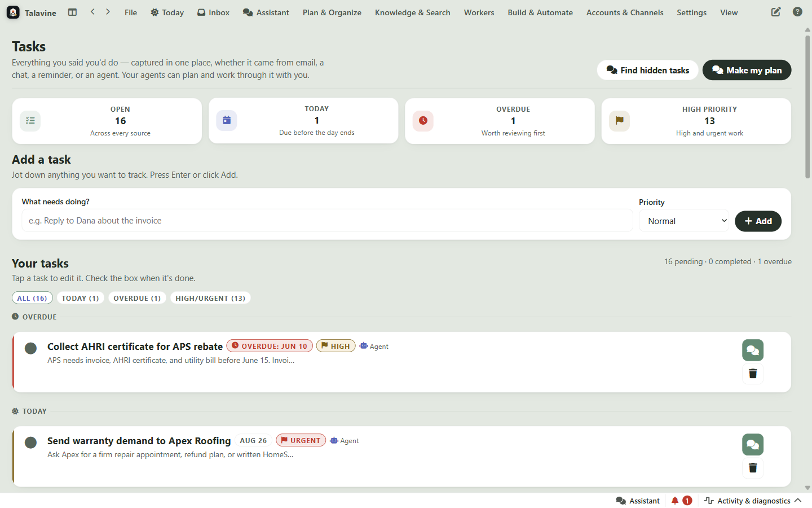
Task: Open the Knowledge & Search menu
Action: coord(413,12)
